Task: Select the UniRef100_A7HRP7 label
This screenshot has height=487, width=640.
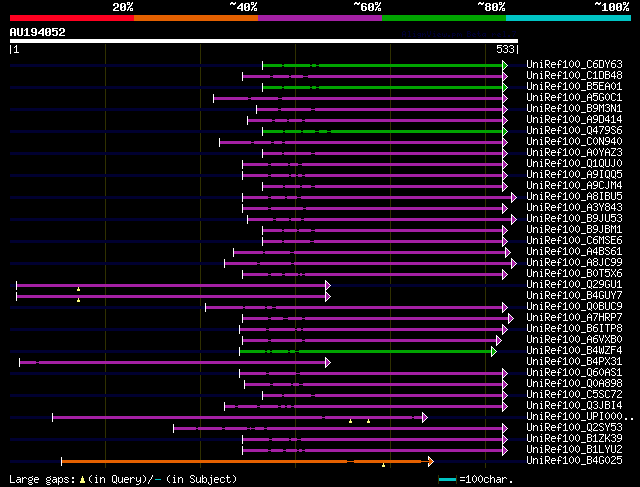Action: click(x=574, y=318)
